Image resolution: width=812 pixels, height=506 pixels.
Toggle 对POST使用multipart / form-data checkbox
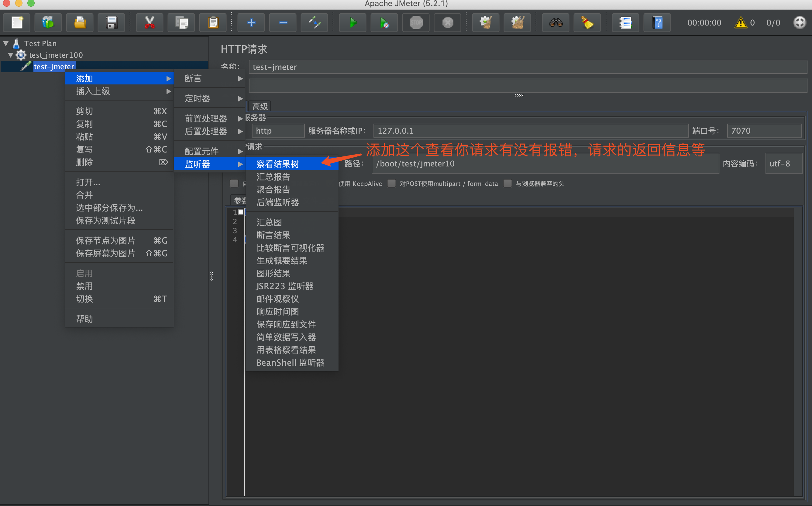pyautogui.click(x=391, y=183)
